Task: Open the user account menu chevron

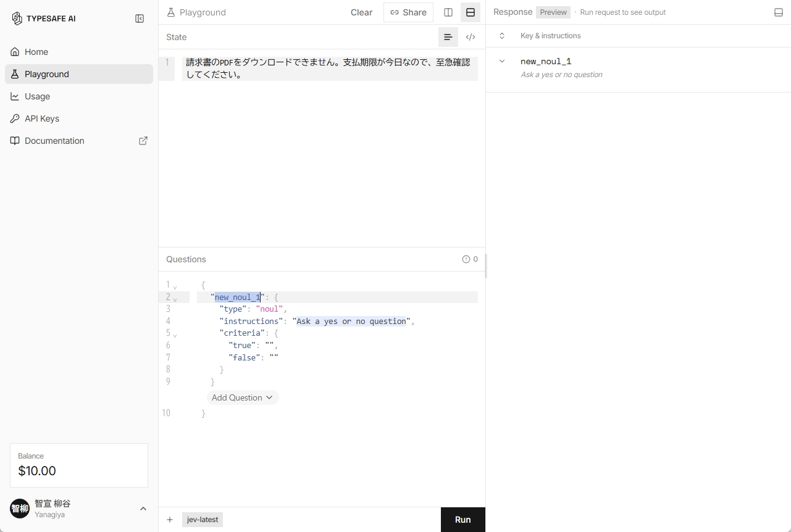Action: tap(143, 509)
